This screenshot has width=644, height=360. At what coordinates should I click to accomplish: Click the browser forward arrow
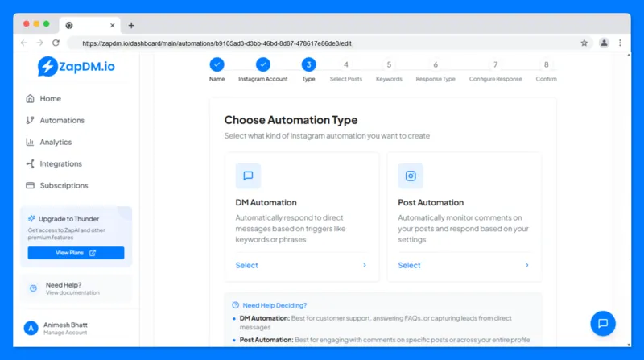(x=39, y=43)
